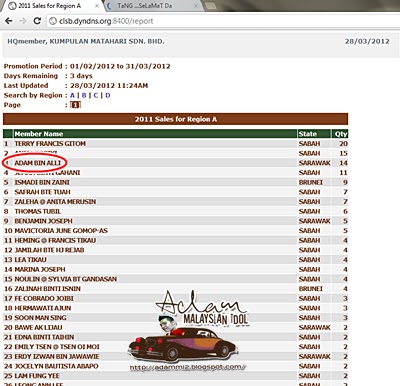The image size is (400, 386).
Task: Click the 'Qty' column header
Action: point(341,134)
